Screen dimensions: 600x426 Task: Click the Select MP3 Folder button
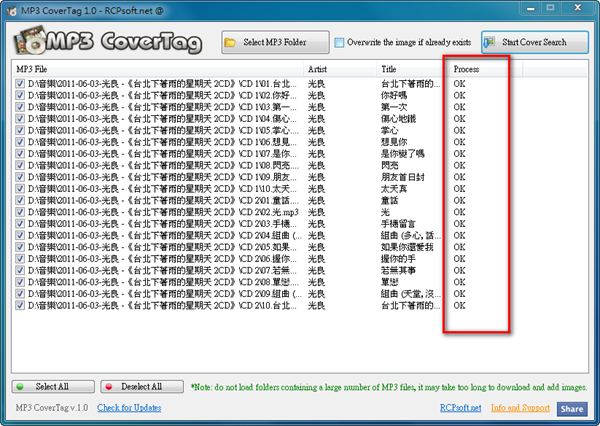click(x=275, y=42)
